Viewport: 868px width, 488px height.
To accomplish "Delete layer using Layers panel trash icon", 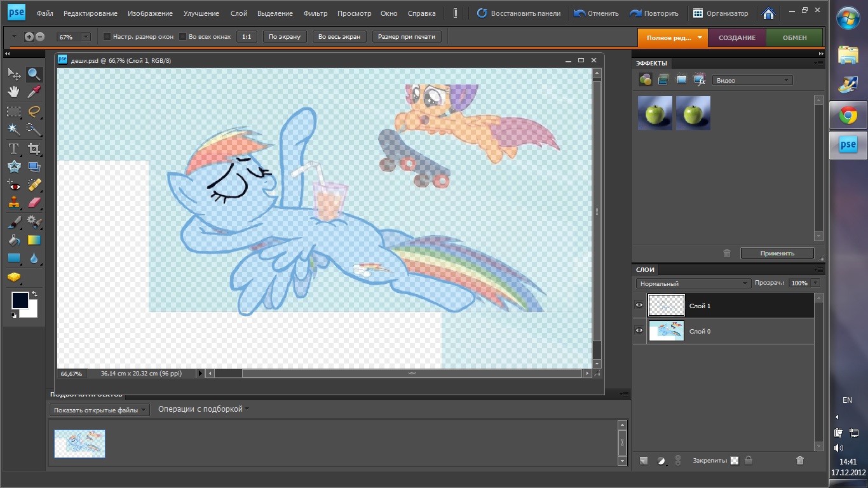I will (x=799, y=461).
